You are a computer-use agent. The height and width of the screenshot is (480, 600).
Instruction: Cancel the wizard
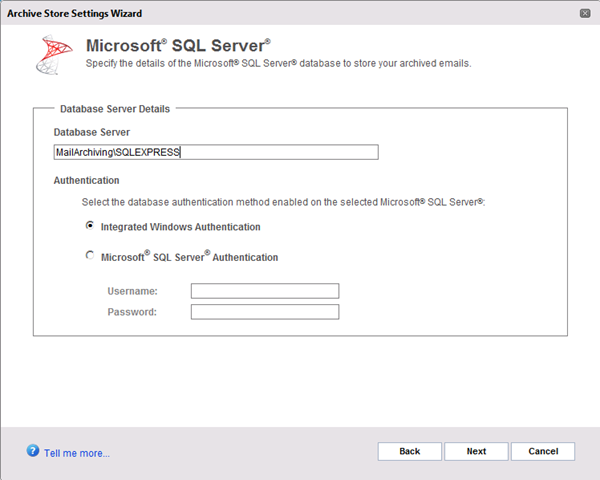click(x=543, y=451)
